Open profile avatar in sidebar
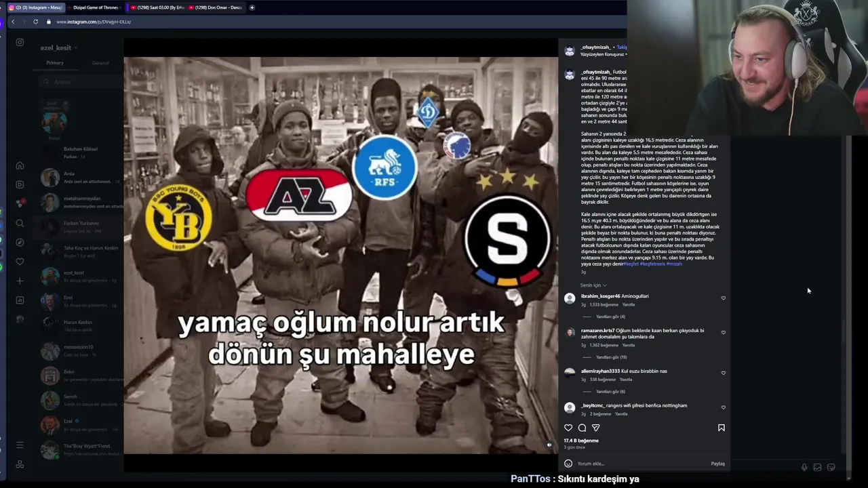 20,319
